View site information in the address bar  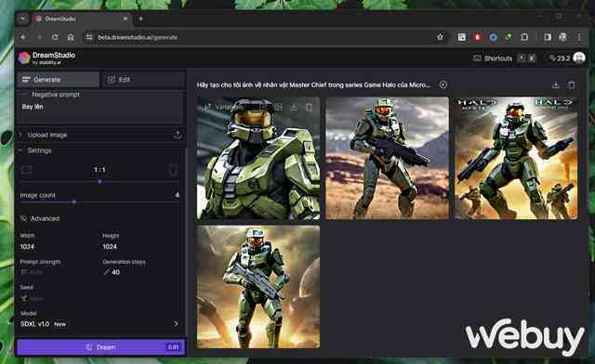point(89,37)
